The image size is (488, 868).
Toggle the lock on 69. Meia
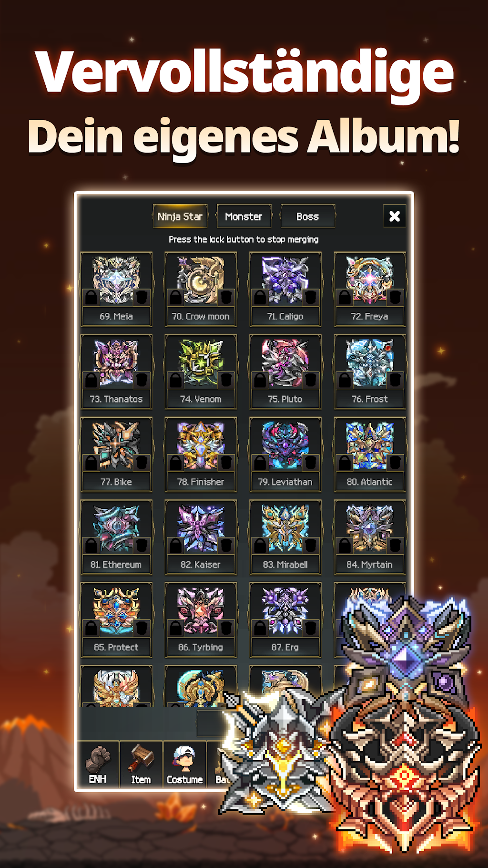coord(91,297)
